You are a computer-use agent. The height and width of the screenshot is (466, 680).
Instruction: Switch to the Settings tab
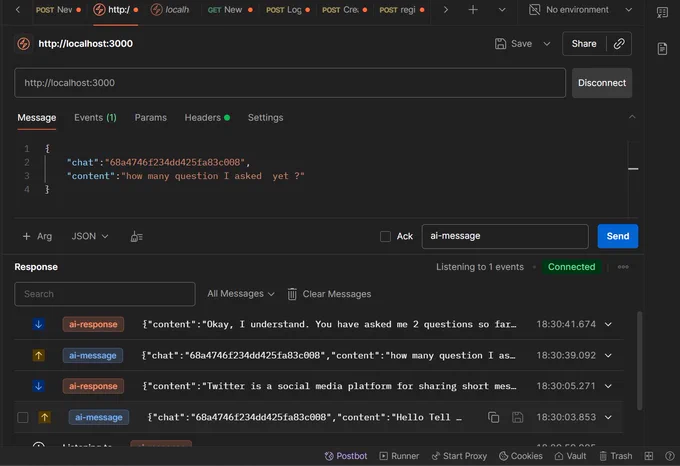pyautogui.click(x=265, y=117)
